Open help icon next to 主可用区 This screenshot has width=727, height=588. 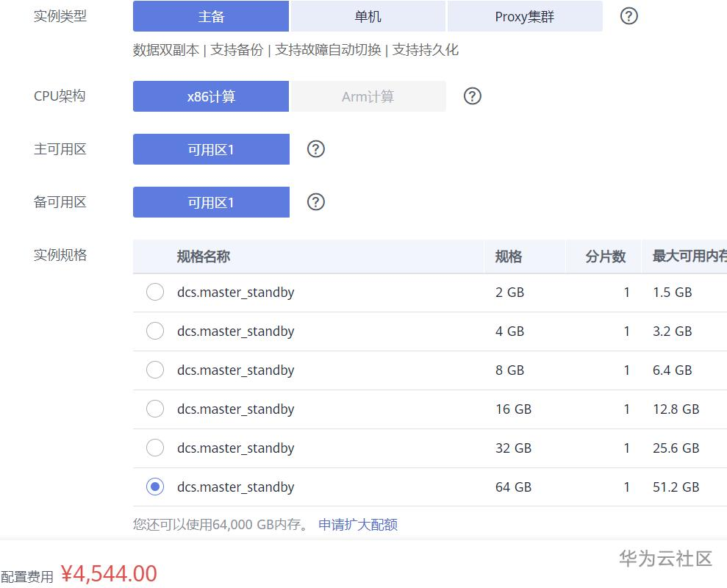316,149
